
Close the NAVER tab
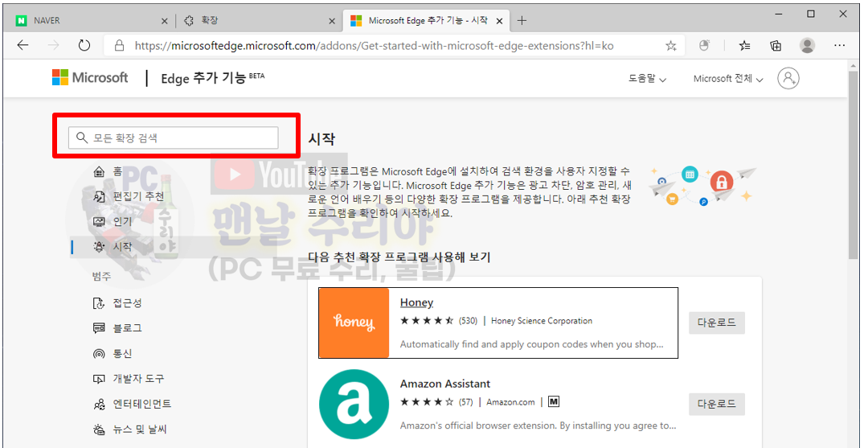tap(164, 21)
